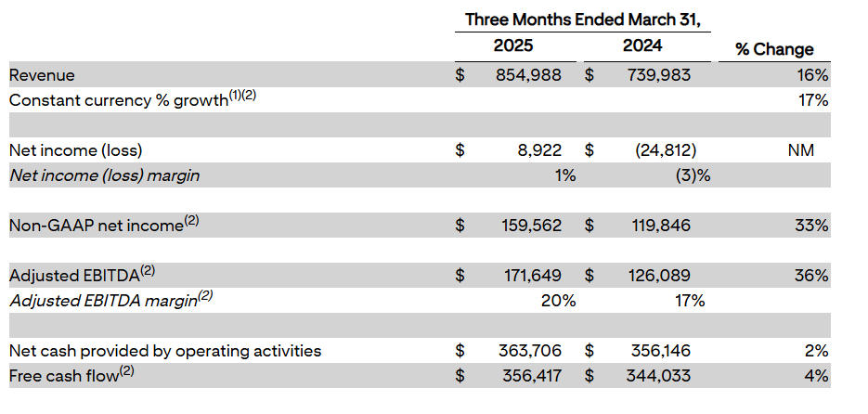Click the 2024 revenue value 739,983
The width and height of the screenshot is (868, 414).
coord(654,75)
